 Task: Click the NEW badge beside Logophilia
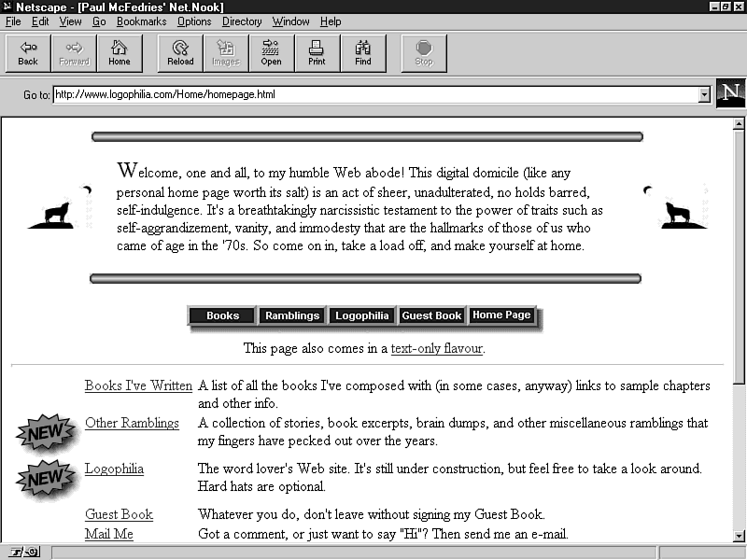46,479
